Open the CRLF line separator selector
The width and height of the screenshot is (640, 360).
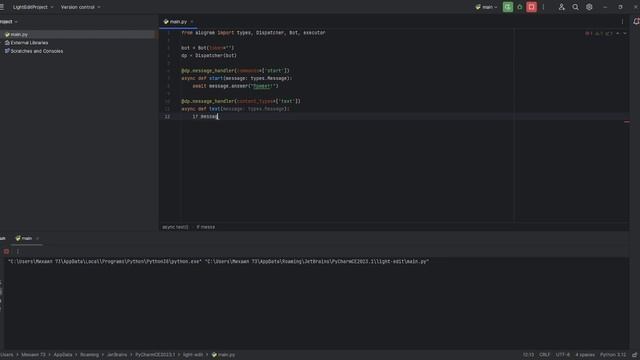point(544,355)
